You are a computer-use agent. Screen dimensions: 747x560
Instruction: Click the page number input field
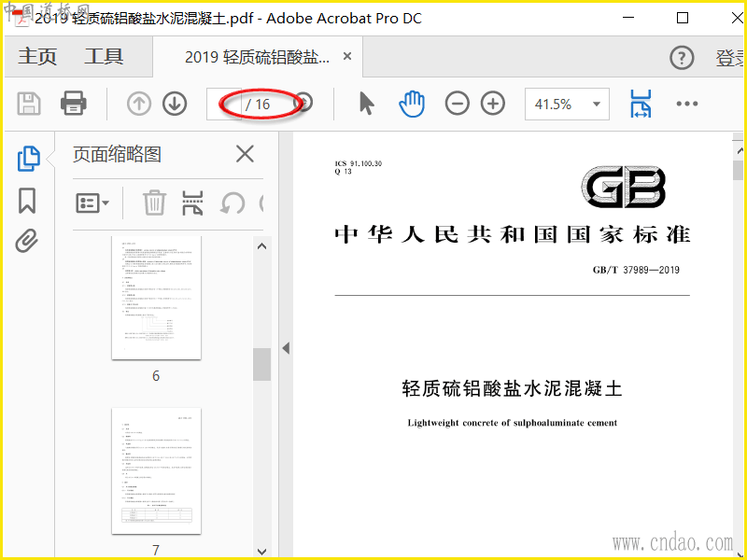tap(224, 104)
